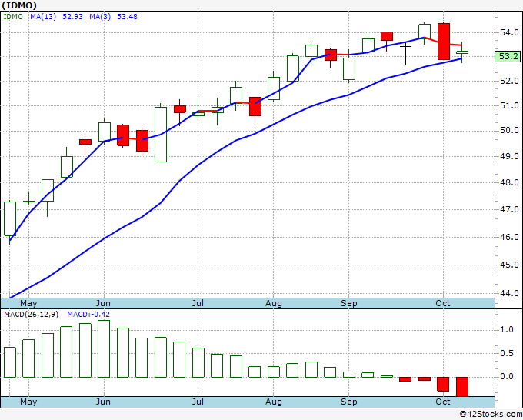Click the 45.0 price axis label
The height and width of the screenshot is (420, 523).
(x=509, y=265)
